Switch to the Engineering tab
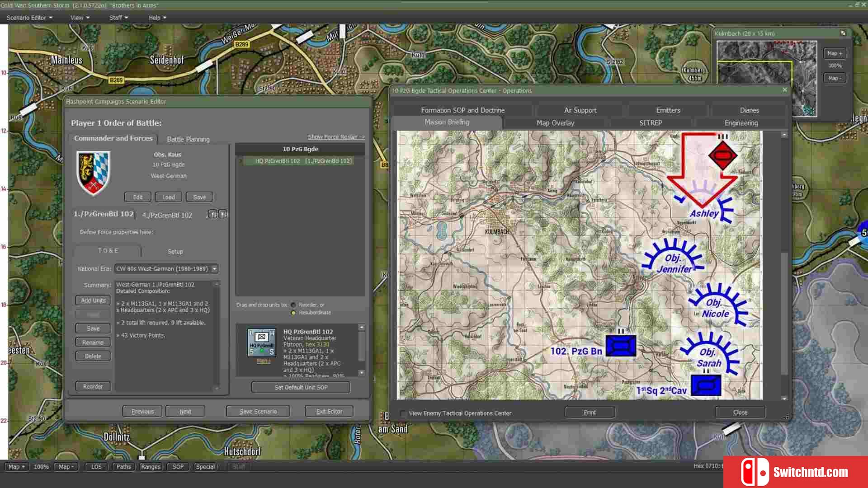868x488 pixels. click(741, 123)
